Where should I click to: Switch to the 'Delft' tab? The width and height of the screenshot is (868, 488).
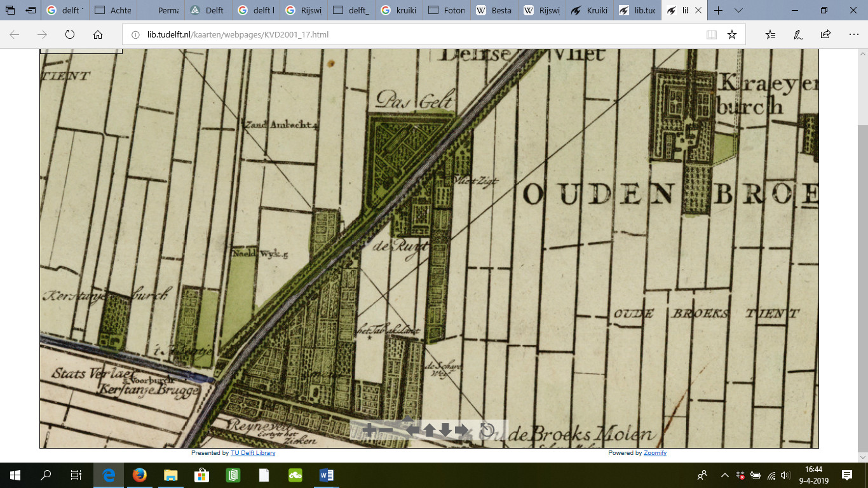coord(208,10)
